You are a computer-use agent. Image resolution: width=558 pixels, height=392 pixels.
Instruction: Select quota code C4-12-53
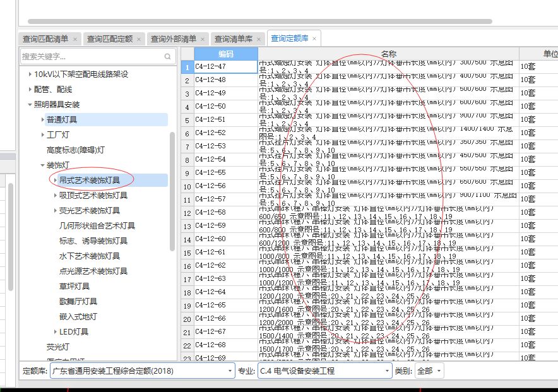point(225,146)
